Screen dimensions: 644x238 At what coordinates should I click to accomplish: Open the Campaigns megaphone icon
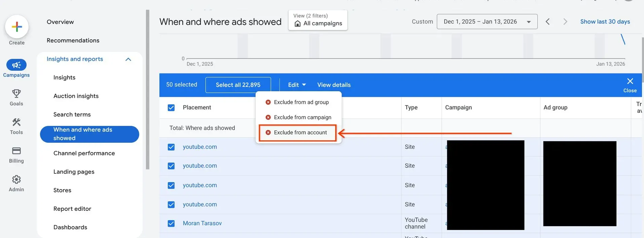coord(16,65)
